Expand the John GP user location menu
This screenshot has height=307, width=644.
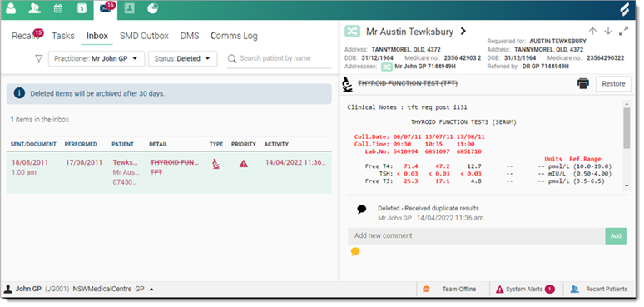coord(151,290)
